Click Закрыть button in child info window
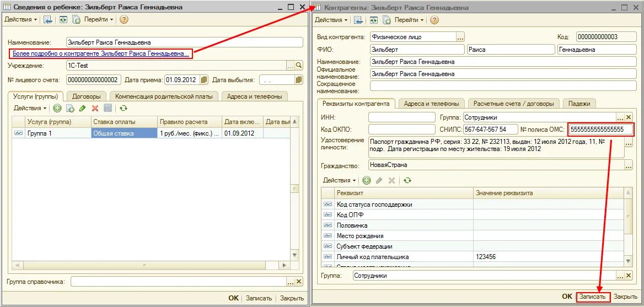The width and height of the screenshot is (644, 307). [x=292, y=298]
